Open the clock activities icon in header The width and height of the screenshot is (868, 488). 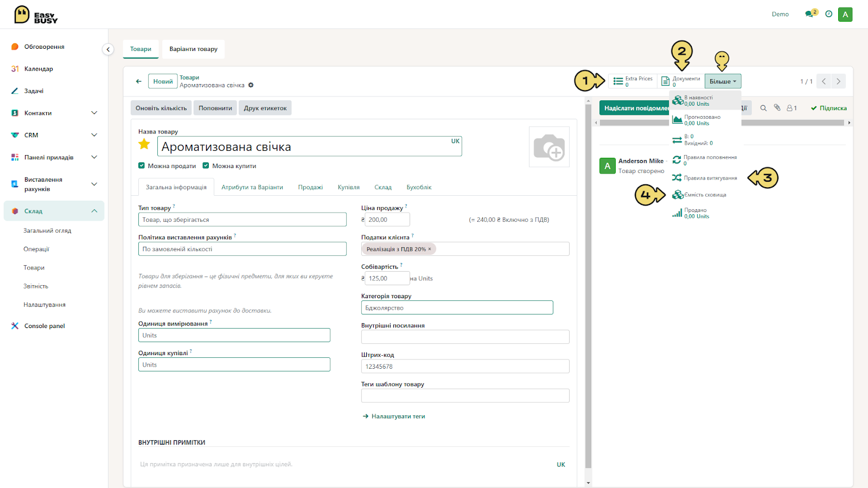tap(828, 14)
